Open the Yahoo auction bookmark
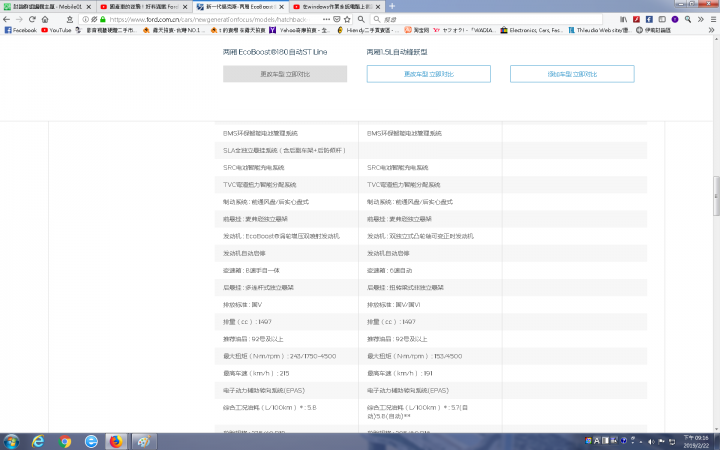This screenshot has width=720, height=450. (300, 30)
